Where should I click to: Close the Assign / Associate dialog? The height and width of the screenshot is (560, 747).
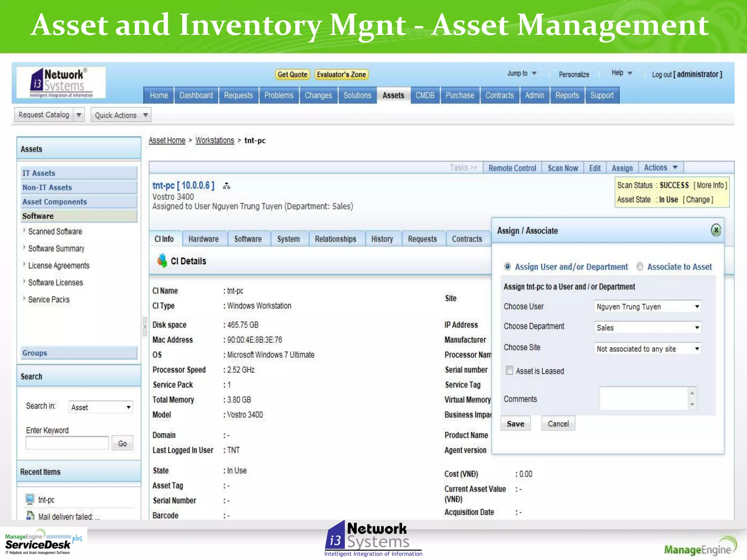pyautogui.click(x=716, y=230)
